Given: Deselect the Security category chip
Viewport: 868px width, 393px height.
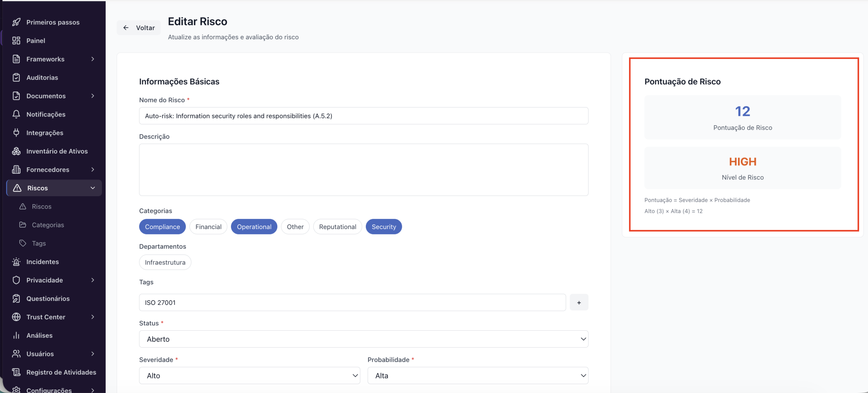Looking at the screenshot, I should pyautogui.click(x=384, y=227).
